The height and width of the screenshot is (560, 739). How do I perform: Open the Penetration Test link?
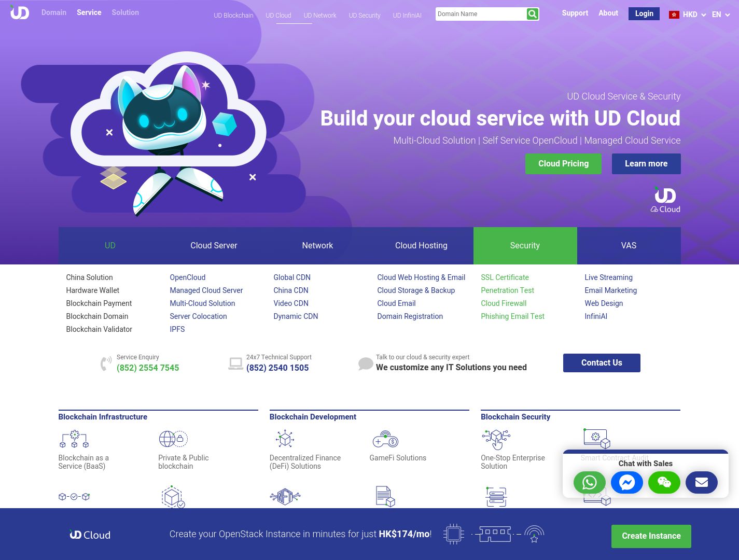pyautogui.click(x=507, y=290)
